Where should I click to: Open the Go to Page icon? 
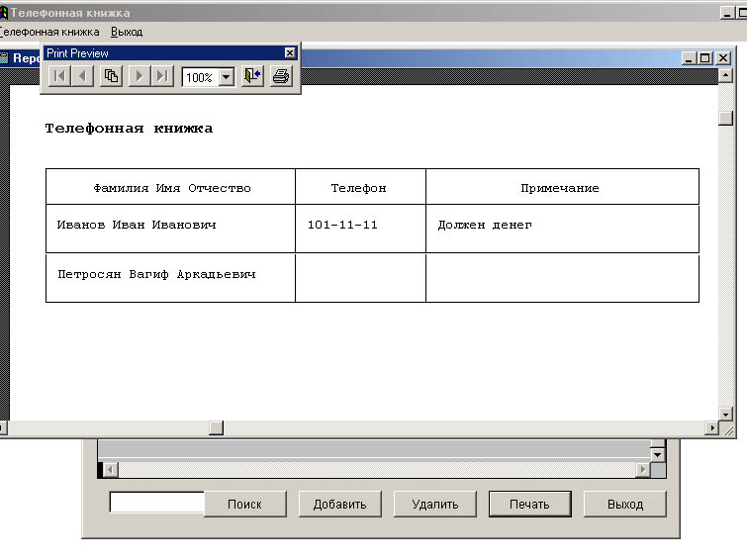pyautogui.click(x=111, y=76)
